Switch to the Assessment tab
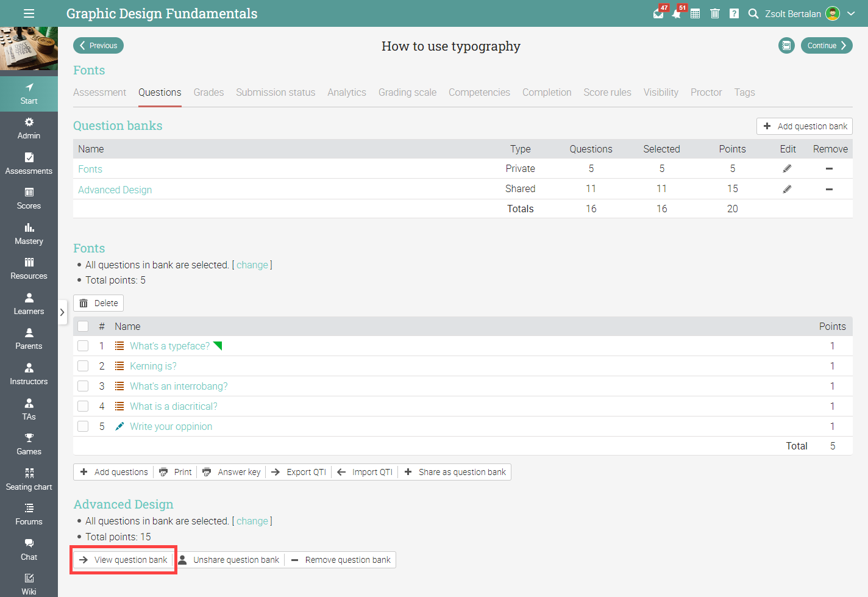Screen dimensions: 868x597 (99, 92)
